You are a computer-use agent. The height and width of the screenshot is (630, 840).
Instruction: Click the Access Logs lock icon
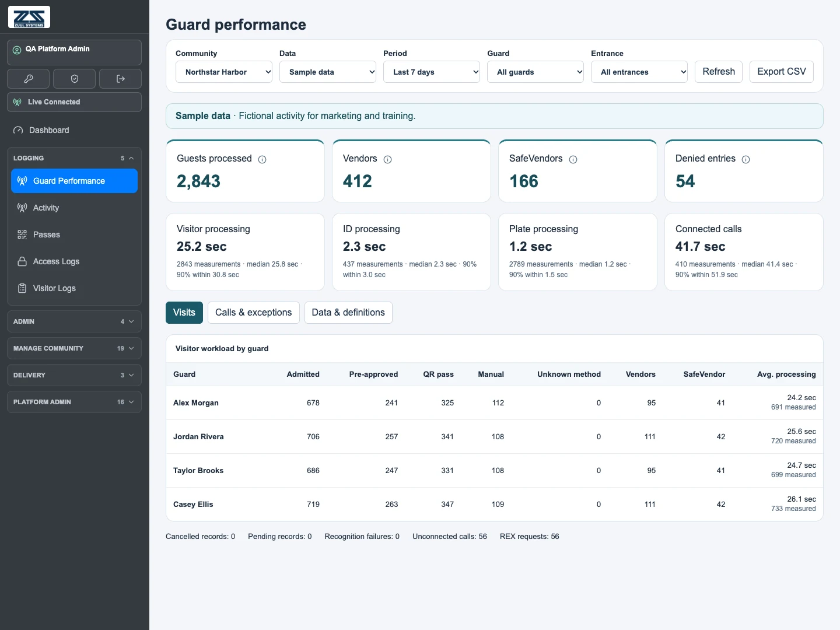tap(22, 261)
